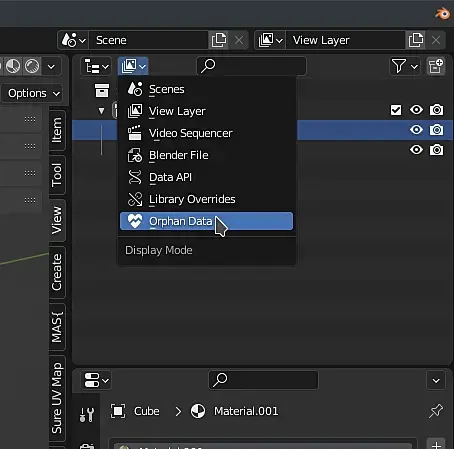Open the outliner filter funnel icon
Viewport: 454px width, 449px height.
[x=404, y=66]
